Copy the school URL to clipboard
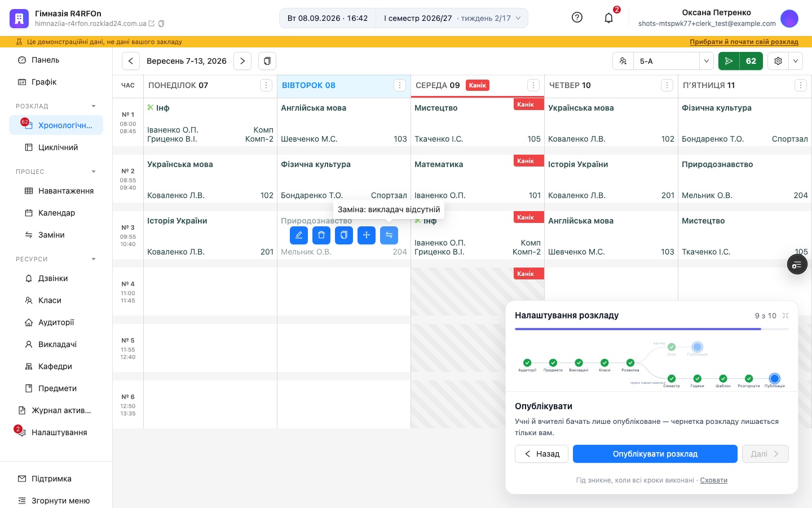 [x=161, y=24]
